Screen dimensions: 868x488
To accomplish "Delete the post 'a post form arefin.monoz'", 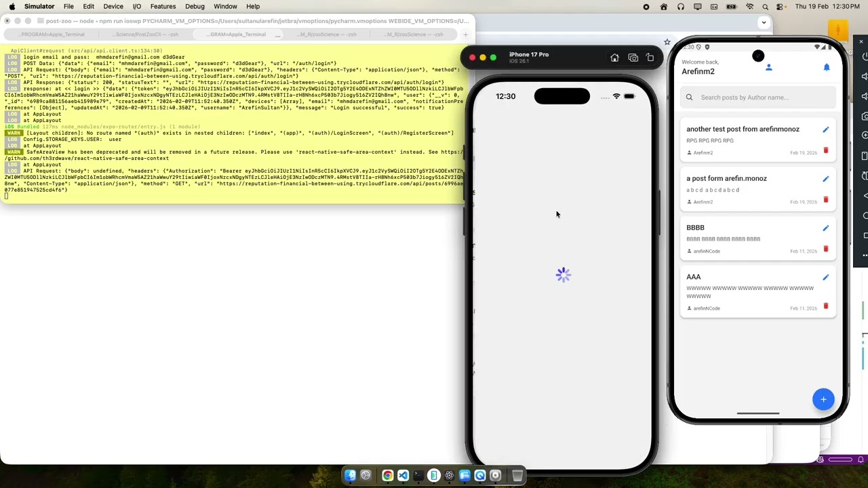I will click(x=825, y=200).
